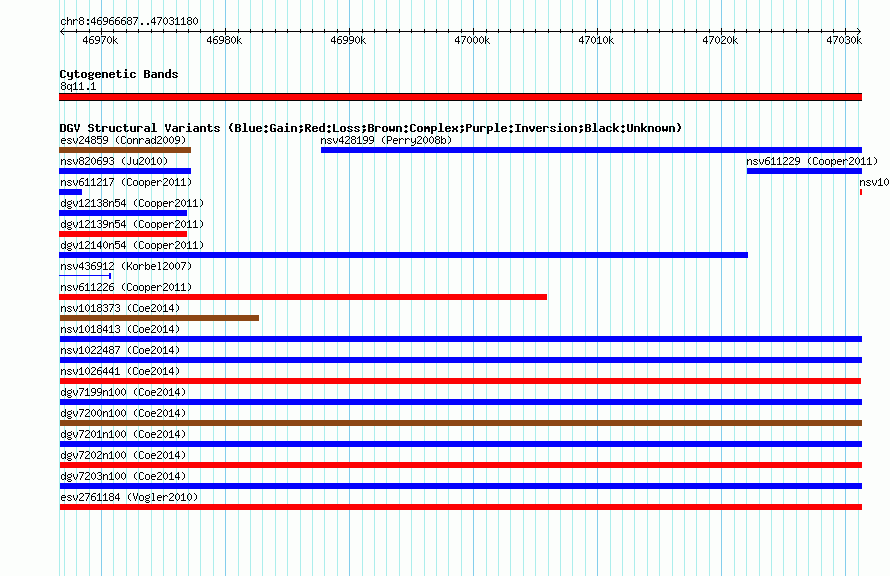Click the nsv820693 (Ju2010) label

tap(114, 161)
